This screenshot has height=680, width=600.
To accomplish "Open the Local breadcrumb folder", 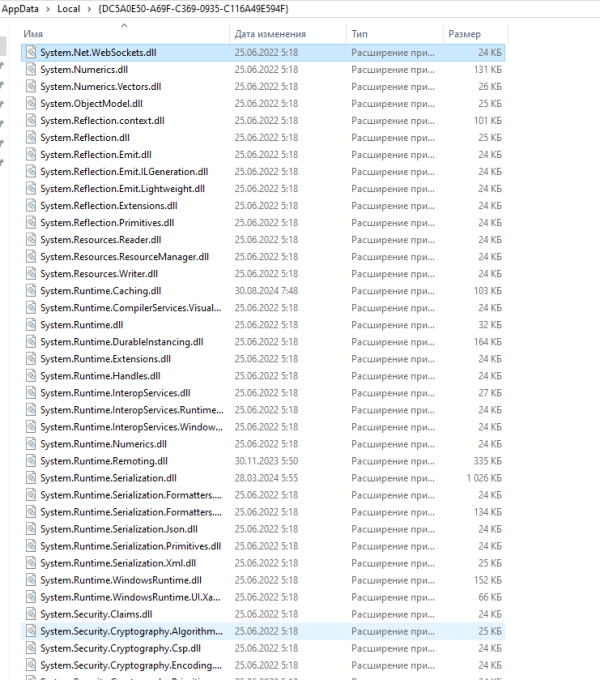I will pos(68,9).
